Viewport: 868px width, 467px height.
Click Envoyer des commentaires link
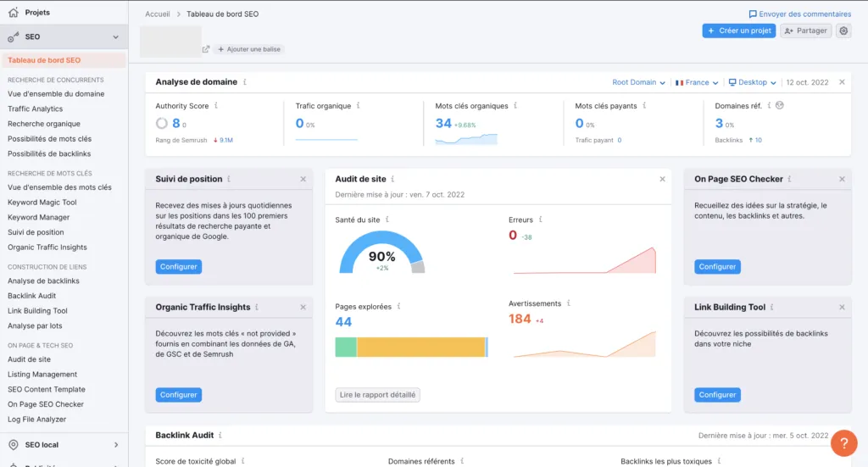tap(800, 14)
